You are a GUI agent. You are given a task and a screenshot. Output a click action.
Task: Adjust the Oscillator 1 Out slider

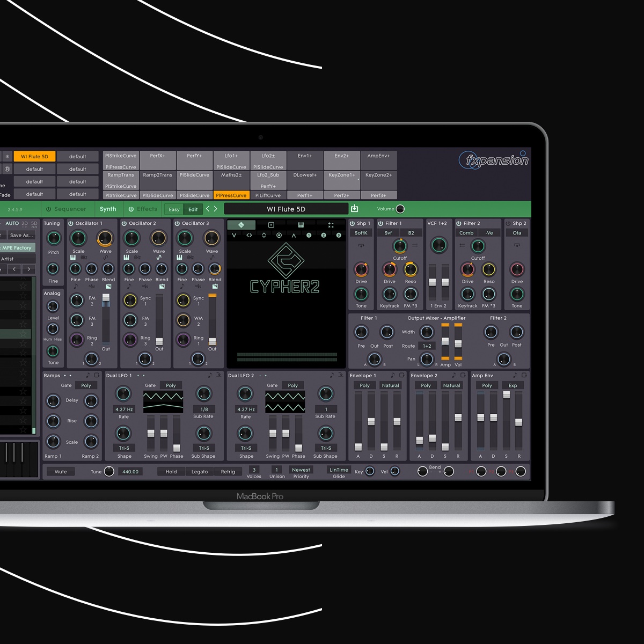pyautogui.click(x=106, y=319)
